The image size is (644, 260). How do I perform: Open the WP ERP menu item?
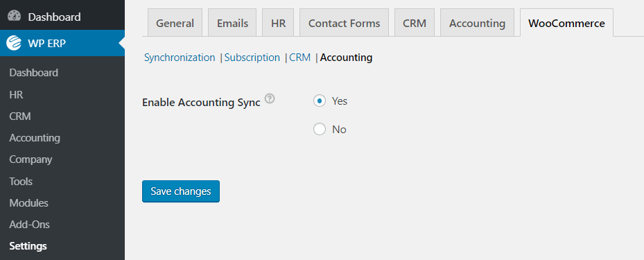click(x=62, y=43)
